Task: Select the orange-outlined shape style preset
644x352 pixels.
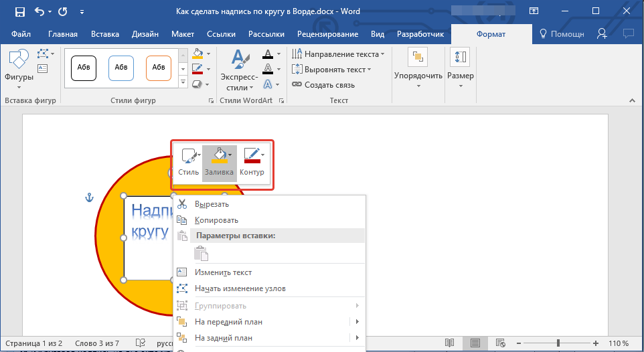Action: [159, 68]
